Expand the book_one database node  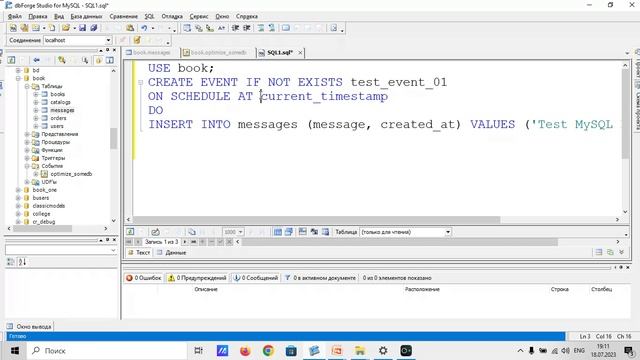(x=18, y=190)
